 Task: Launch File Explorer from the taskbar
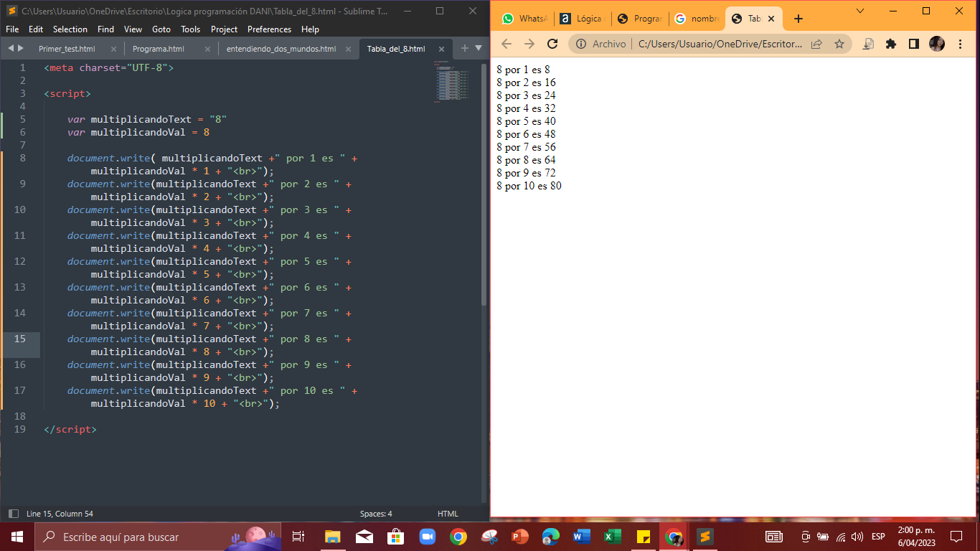tap(332, 537)
